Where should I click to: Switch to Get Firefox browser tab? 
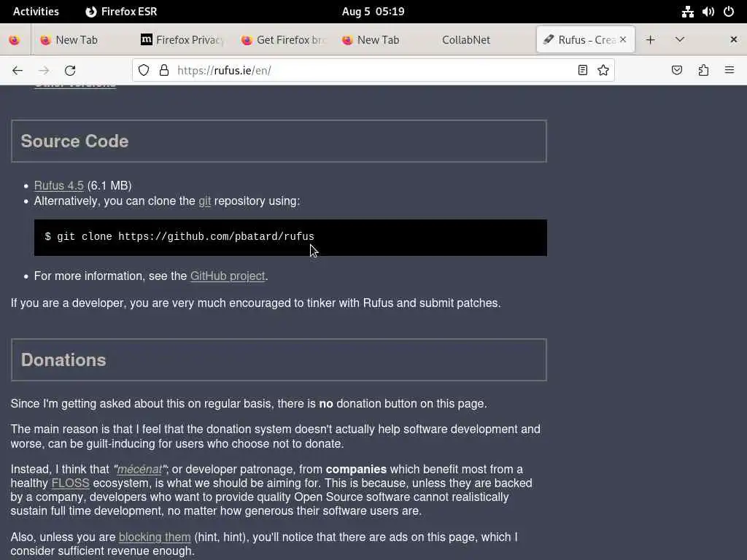click(x=283, y=40)
